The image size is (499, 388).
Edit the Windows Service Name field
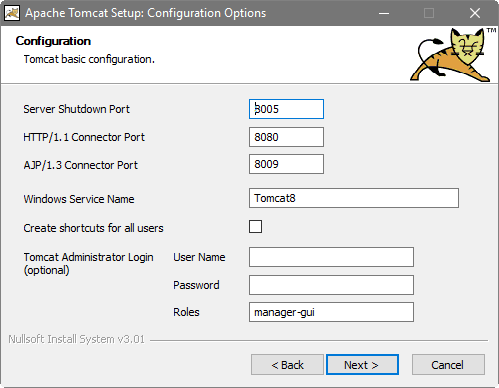pyautogui.click(x=354, y=198)
